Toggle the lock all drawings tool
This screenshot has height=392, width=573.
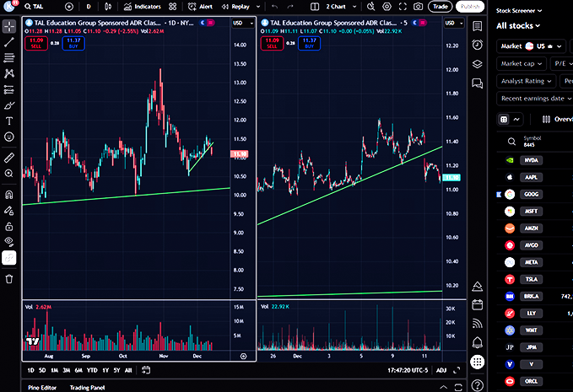(9, 226)
